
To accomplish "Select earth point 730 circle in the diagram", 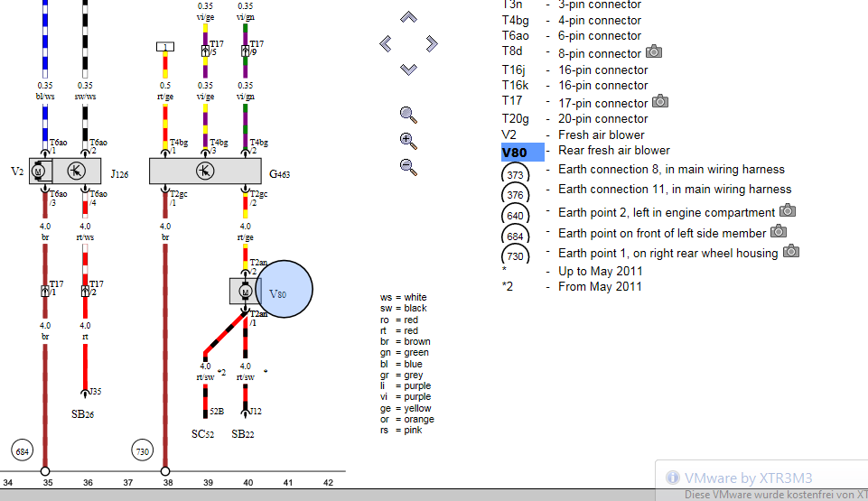I will 143,450.
